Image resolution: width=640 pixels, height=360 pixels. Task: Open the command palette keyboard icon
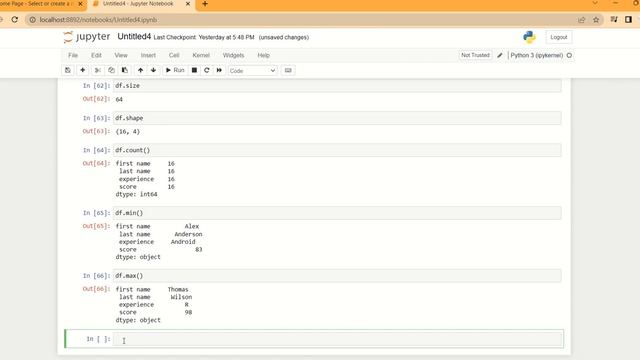tap(288, 70)
